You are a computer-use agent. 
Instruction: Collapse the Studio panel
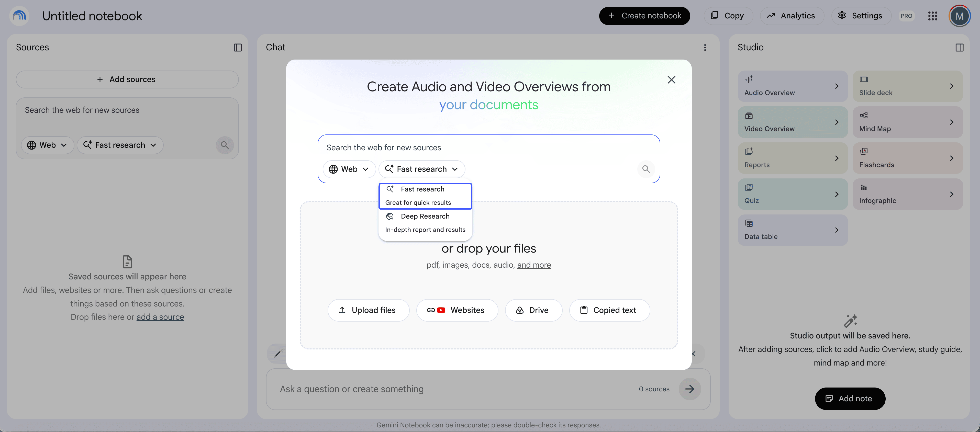959,48
